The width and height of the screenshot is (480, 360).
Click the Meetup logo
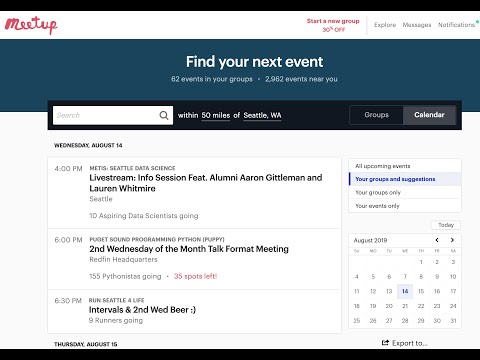(x=31, y=25)
